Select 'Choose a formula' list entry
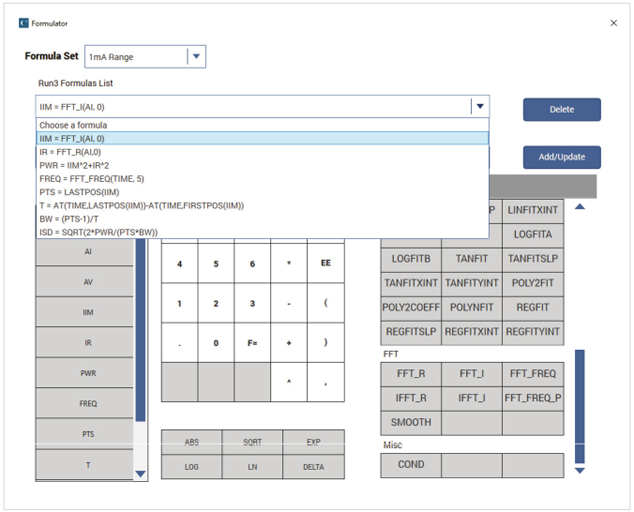Viewport: 634px width, 512px height. tap(262, 125)
